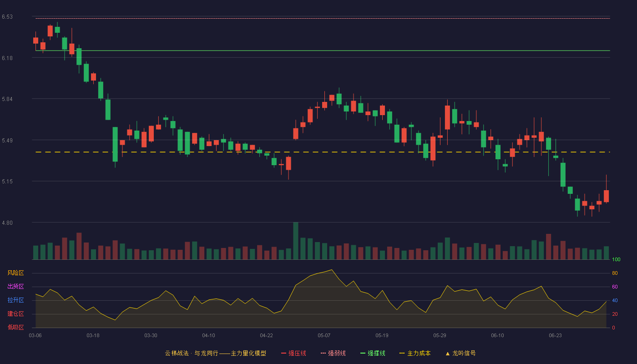Click the 风险区 zone label
Viewport: 637px width, 364px height.
pyautogui.click(x=15, y=273)
